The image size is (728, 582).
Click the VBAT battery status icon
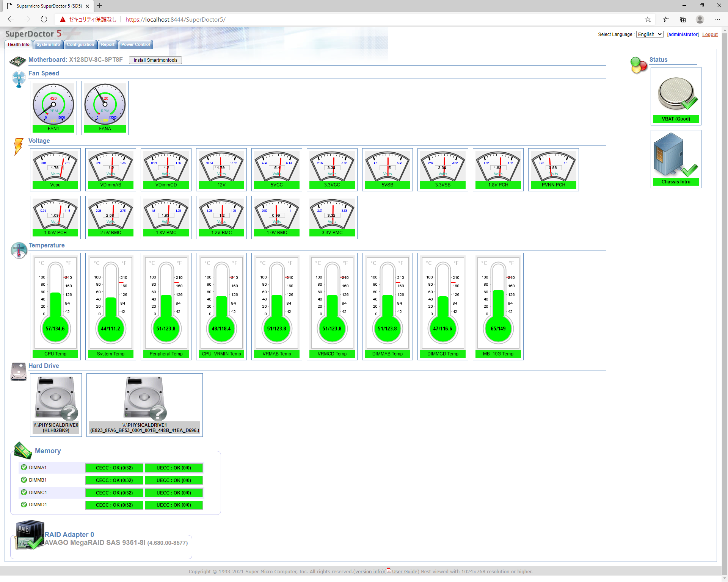676,93
